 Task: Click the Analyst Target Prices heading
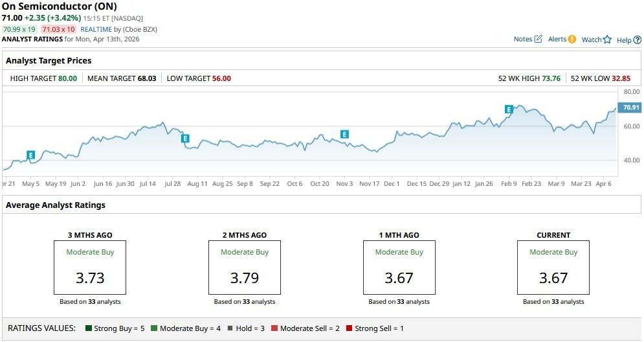click(x=49, y=60)
